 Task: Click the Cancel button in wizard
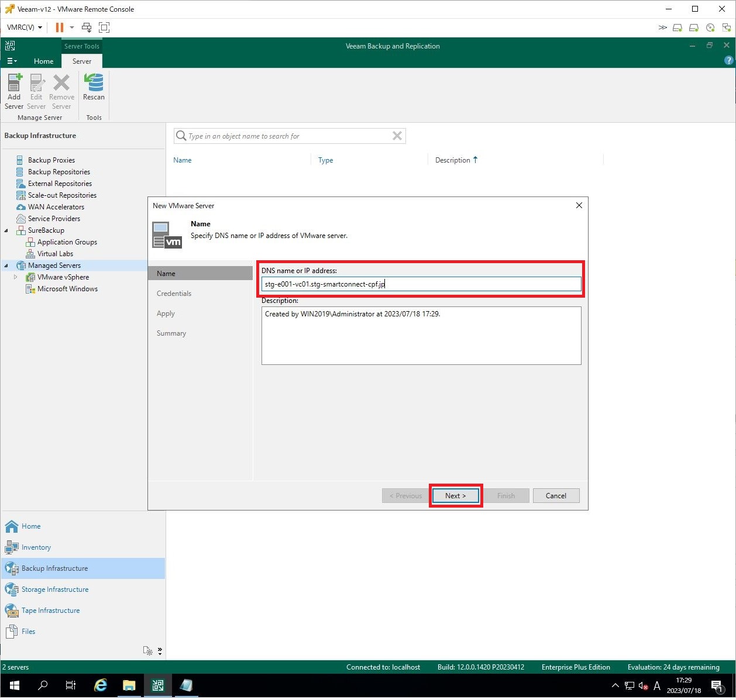pos(556,496)
